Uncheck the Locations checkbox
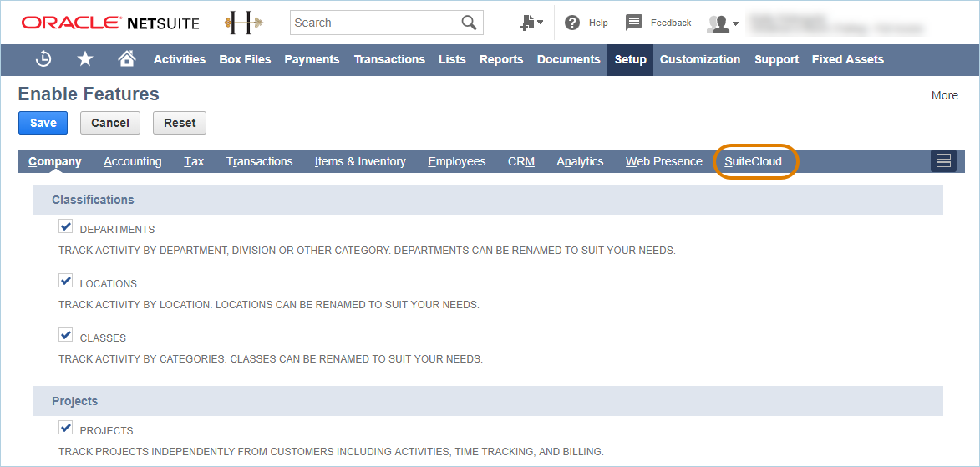This screenshot has height=467, width=980. [66, 281]
